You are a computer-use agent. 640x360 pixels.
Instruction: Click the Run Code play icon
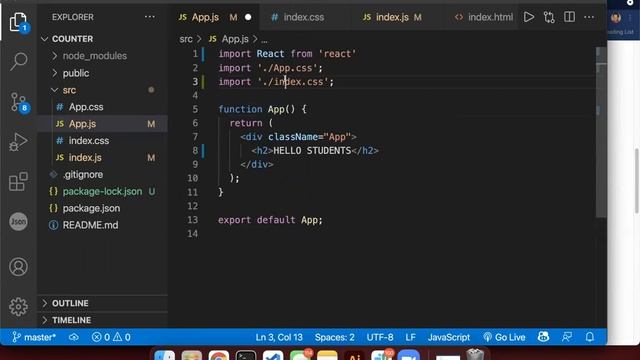529,17
